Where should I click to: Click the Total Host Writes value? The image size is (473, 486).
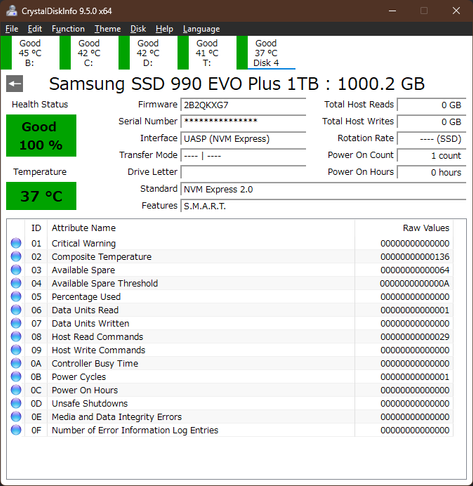click(x=432, y=122)
